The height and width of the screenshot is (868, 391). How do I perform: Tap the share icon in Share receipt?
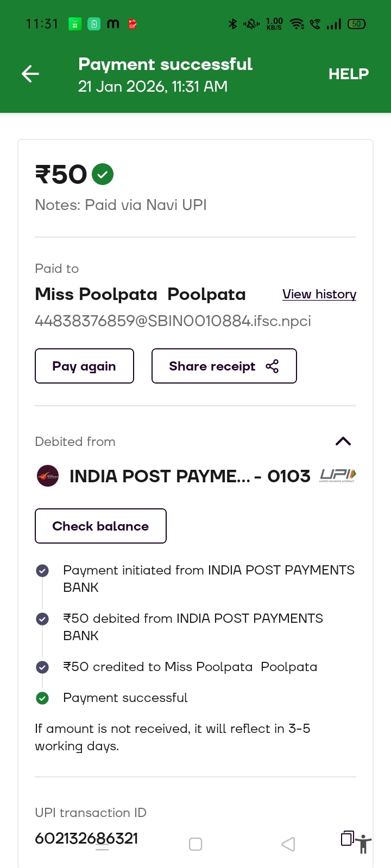click(x=272, y=366)
